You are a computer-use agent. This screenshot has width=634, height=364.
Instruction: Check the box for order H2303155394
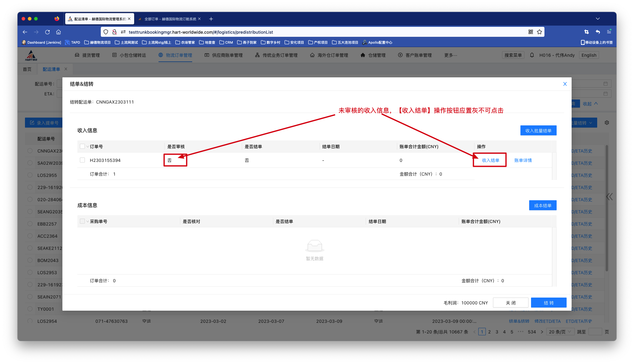click(82, 160)
